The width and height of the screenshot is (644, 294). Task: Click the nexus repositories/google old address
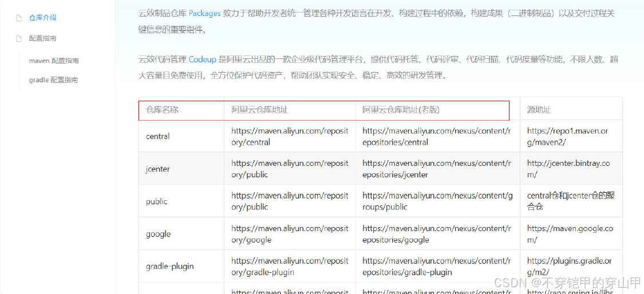point(437,234)
